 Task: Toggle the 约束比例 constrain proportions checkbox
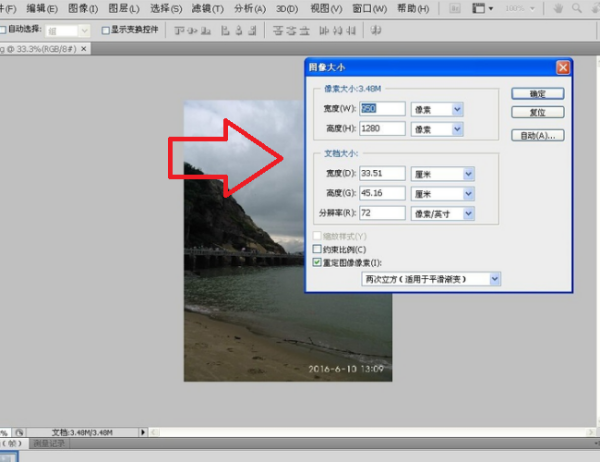(x=318, y=249)
